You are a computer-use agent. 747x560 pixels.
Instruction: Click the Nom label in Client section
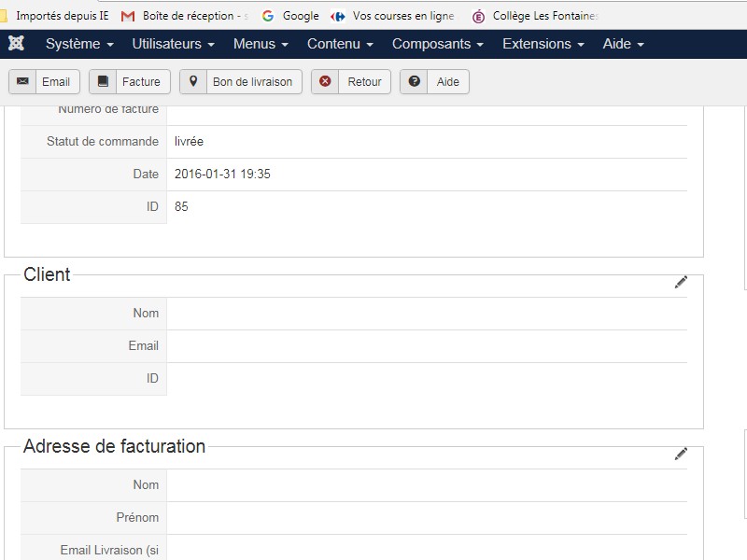(146, 314)
